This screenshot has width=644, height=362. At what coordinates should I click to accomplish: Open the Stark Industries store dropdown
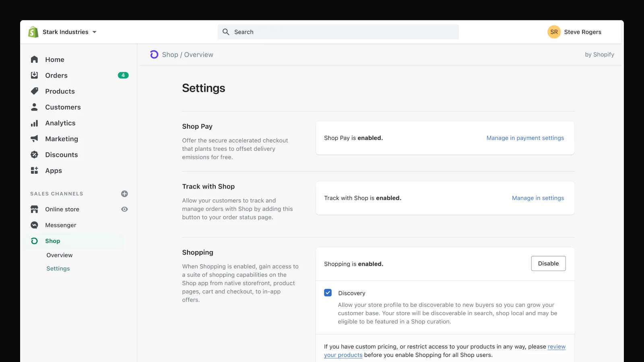[x=69, y=32]
